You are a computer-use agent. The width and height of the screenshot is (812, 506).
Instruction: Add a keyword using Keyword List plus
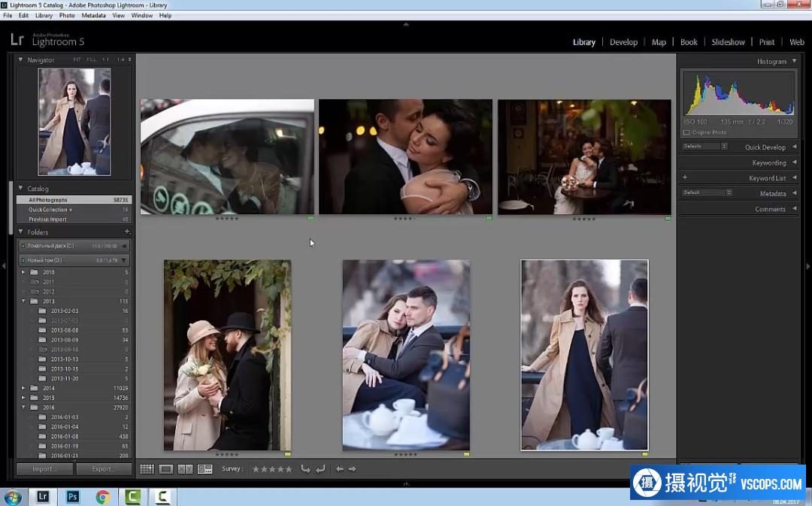click(684, 177)
